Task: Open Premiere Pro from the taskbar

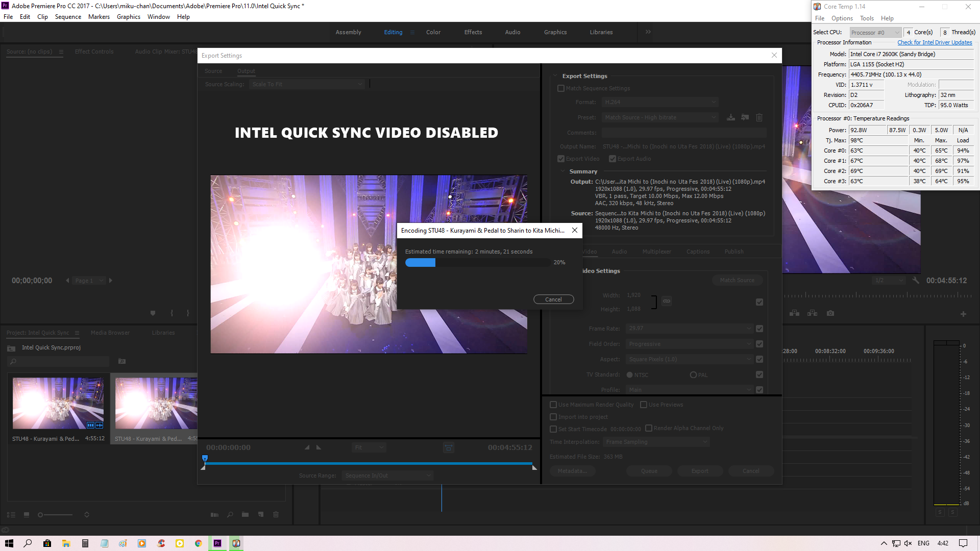Action: 217,543
